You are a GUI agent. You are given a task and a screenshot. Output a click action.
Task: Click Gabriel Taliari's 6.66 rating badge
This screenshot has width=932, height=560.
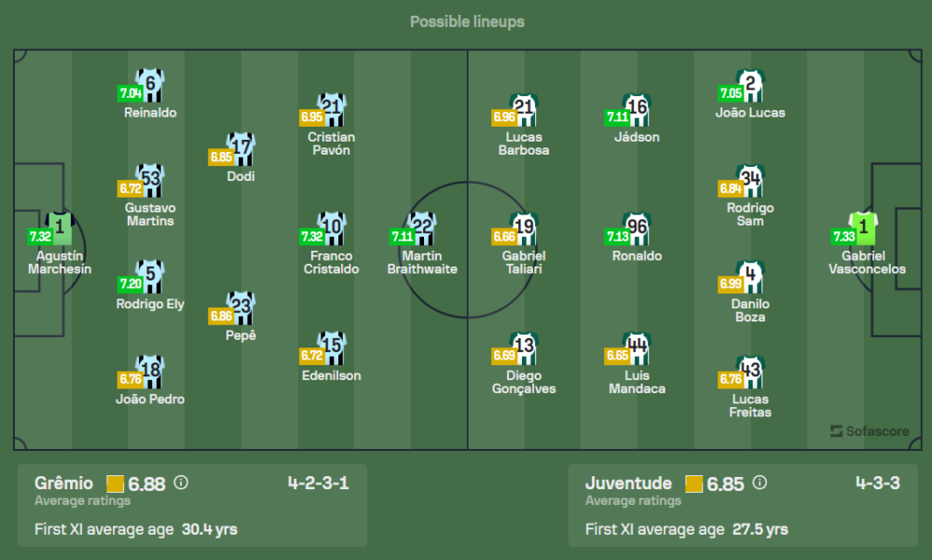503,237
